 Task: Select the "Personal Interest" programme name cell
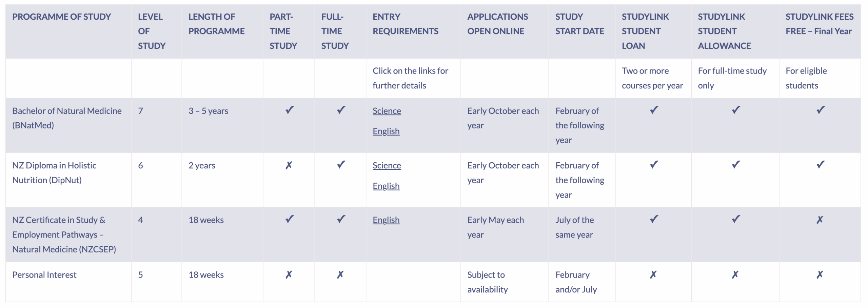coord(44,275)
